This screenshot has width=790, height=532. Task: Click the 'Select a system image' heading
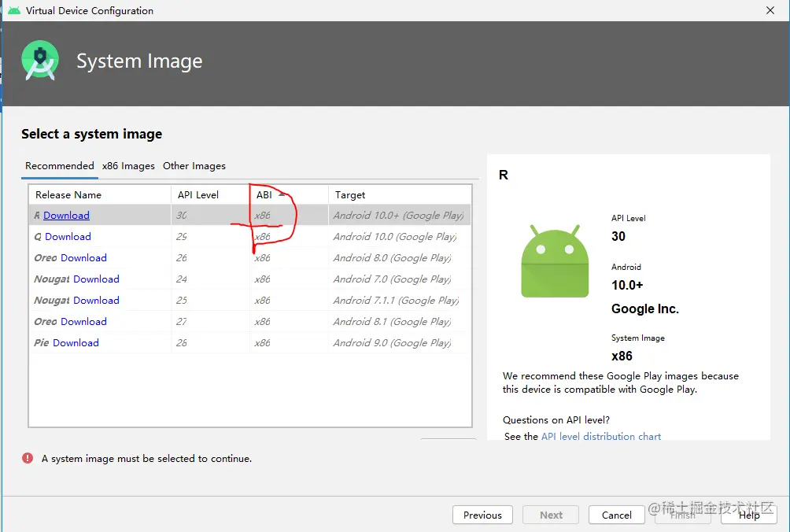(92, 134)
